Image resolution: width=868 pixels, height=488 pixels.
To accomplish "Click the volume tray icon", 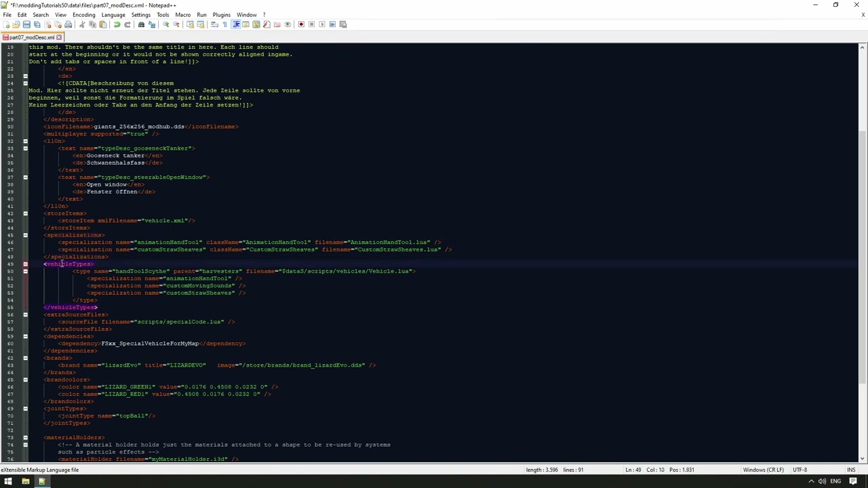I will pyautogui.click(x=822, y=481).
